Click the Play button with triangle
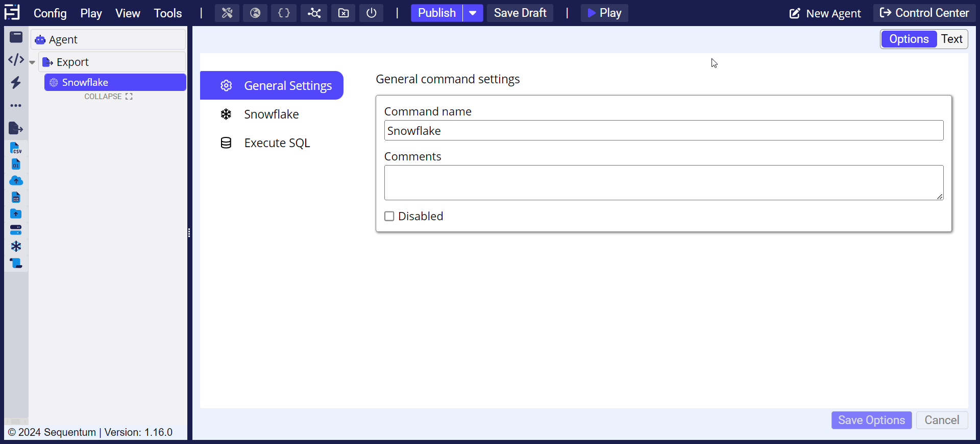The width and height of the screenshot is (980, 444). tap(604, 13)
